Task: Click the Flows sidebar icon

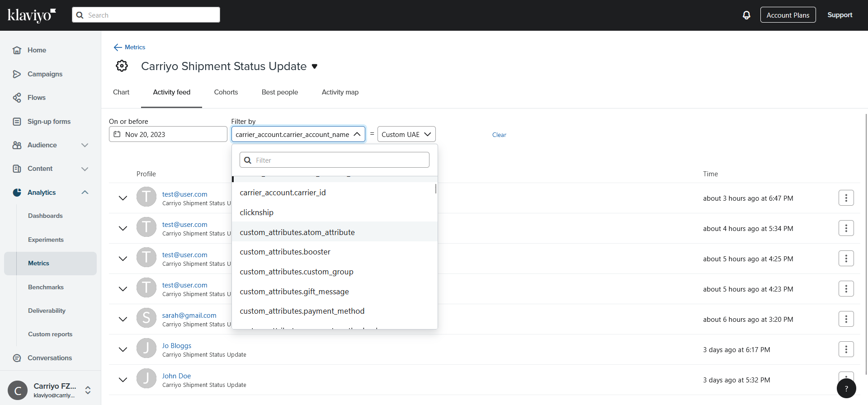Action: point(17,98)
